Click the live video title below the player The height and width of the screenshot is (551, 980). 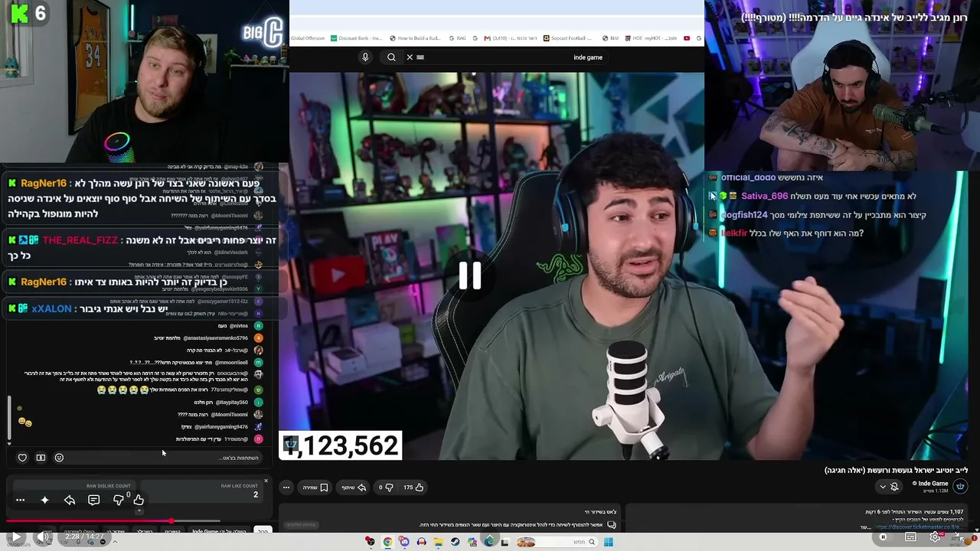(897, 470)
